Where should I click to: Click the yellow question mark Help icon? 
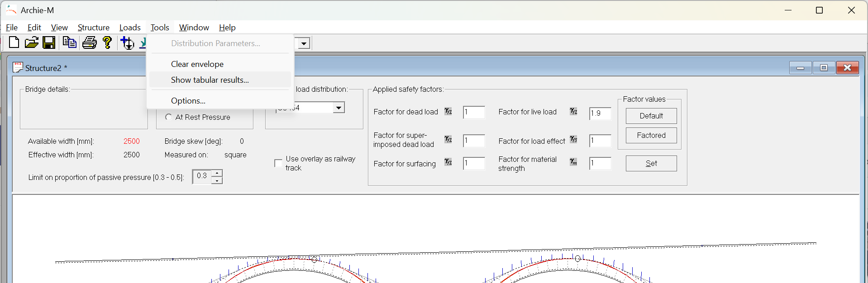click(x=107, y=42)
